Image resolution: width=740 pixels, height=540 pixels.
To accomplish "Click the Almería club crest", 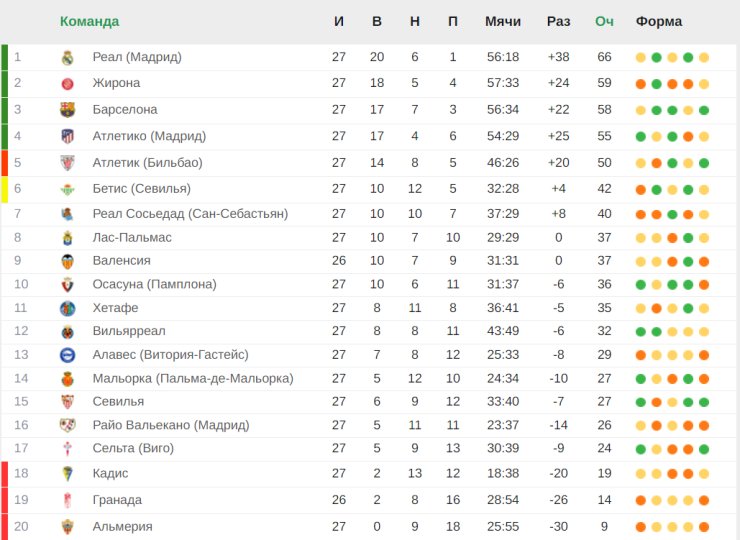I will pyautogui.click(x=67, y=527).
